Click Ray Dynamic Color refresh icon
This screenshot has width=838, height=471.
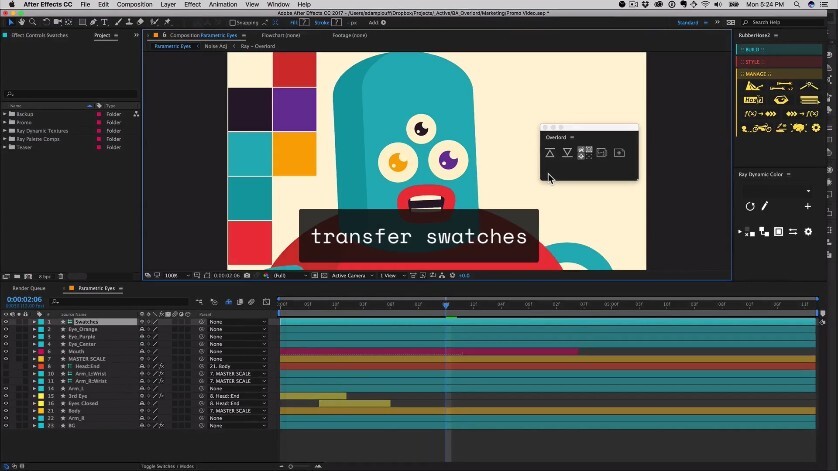click(x=750, y=206)
